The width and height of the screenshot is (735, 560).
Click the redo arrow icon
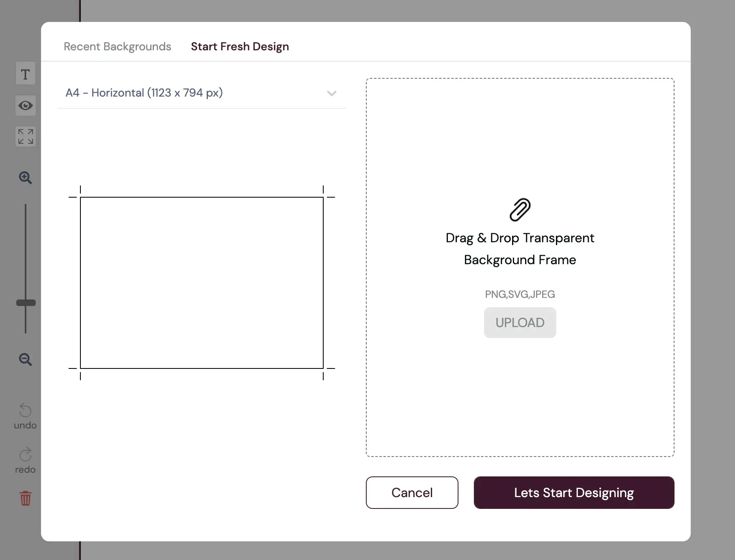click(x=25, y=454)
